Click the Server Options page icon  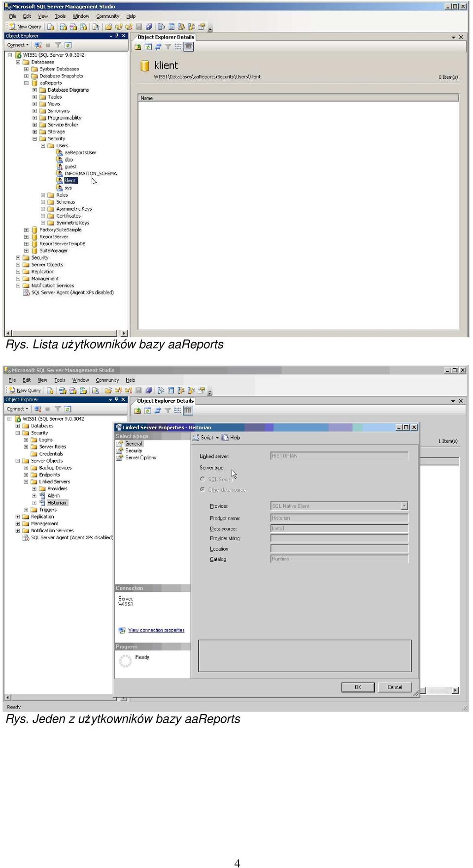click(x=120, y=457)
